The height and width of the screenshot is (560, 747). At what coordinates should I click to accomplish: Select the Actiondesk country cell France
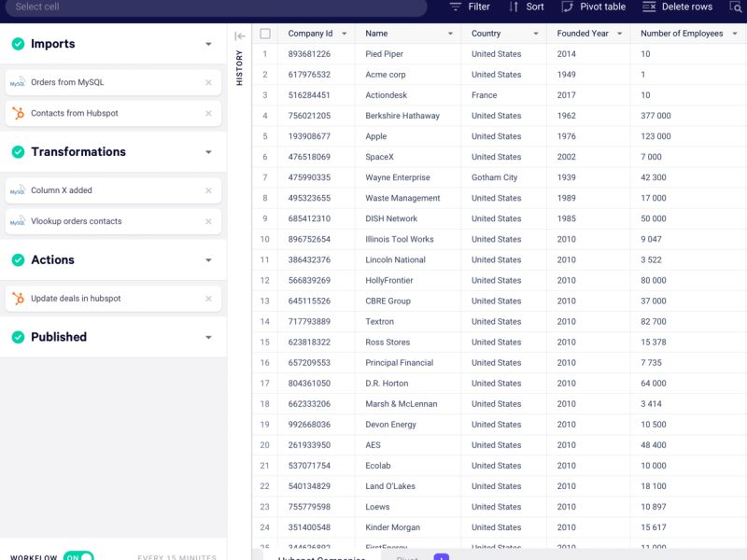click(503, 95)
